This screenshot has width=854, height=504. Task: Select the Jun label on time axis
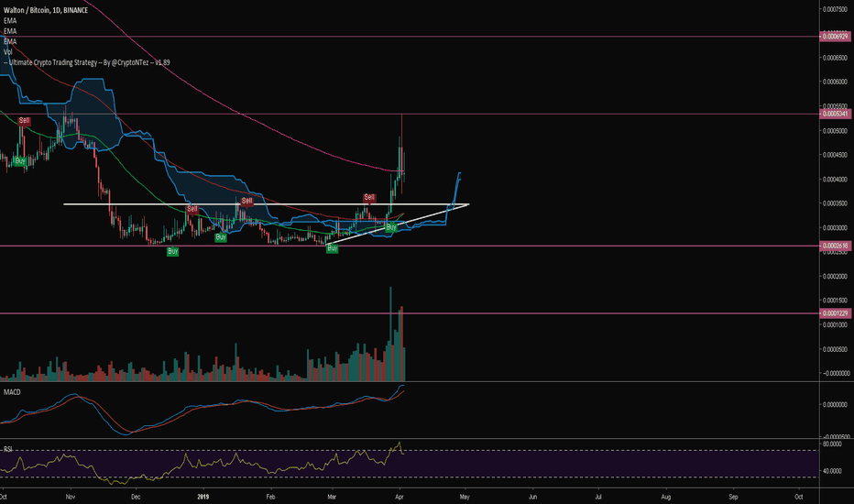[x=532, y=497]
